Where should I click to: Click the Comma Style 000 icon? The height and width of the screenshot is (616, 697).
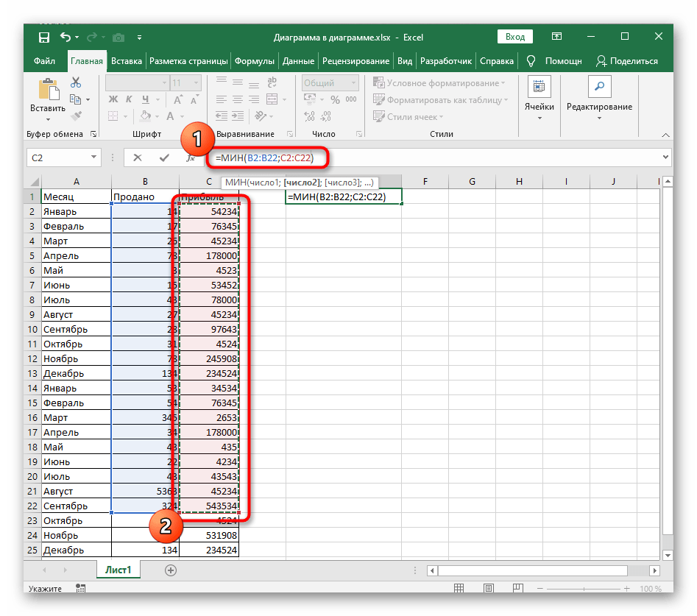tap(351, 99)
